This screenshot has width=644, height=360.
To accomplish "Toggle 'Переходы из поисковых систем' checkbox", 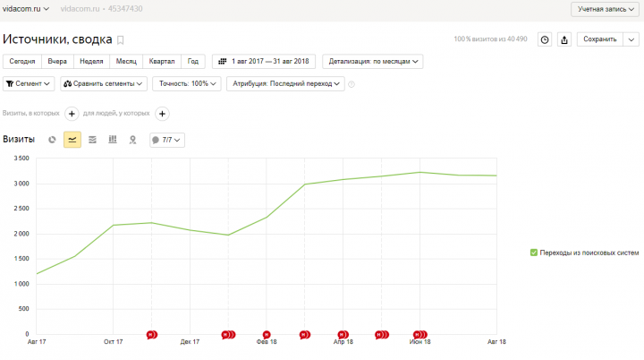I will pos(534,253).
